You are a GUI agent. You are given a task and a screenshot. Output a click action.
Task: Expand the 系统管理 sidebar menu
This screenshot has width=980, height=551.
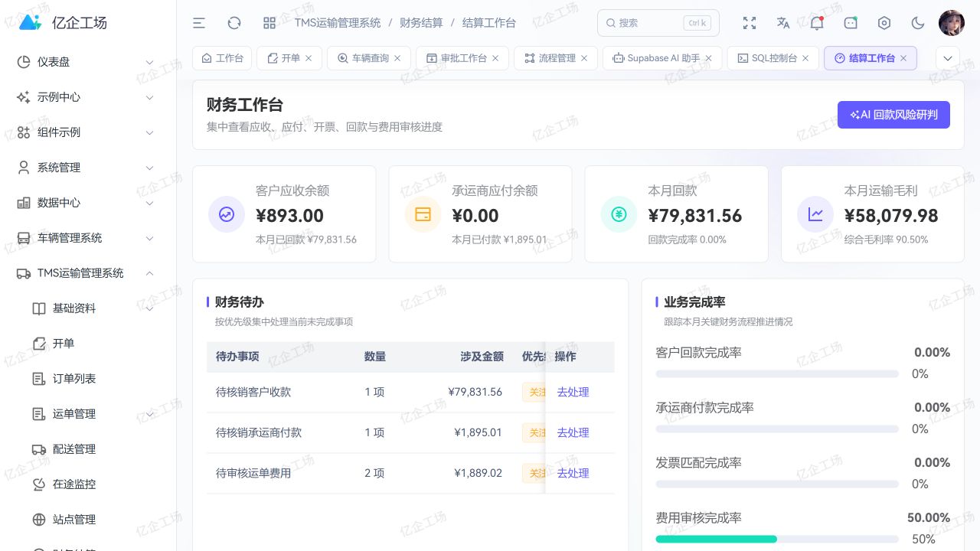(88, 168)
